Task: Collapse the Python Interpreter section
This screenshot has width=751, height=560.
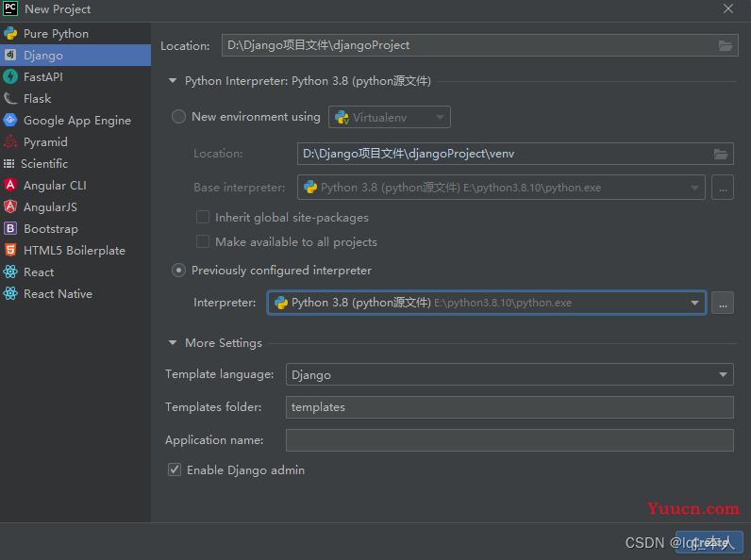Action: coord(173,81)
